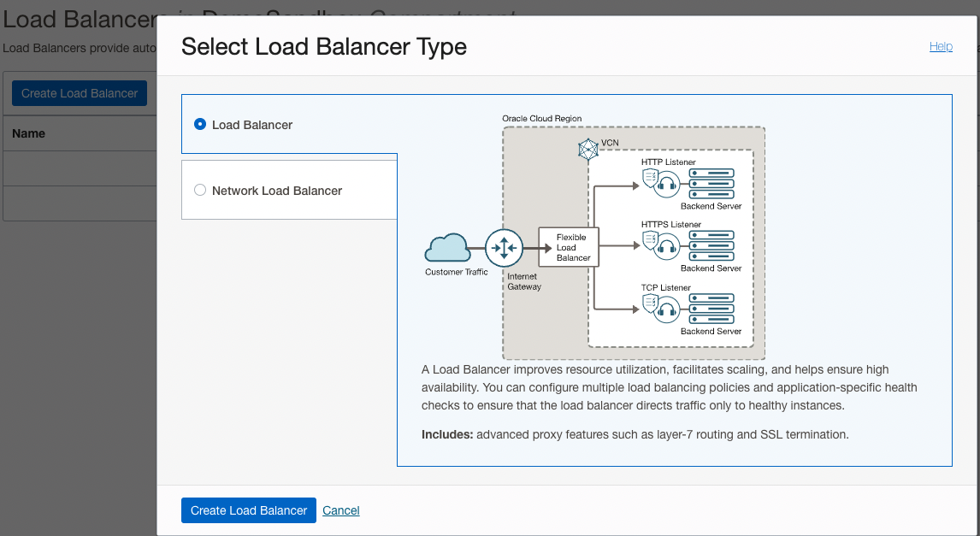Click the Flexible Load Balancer box in diagram

click(568, 246)
